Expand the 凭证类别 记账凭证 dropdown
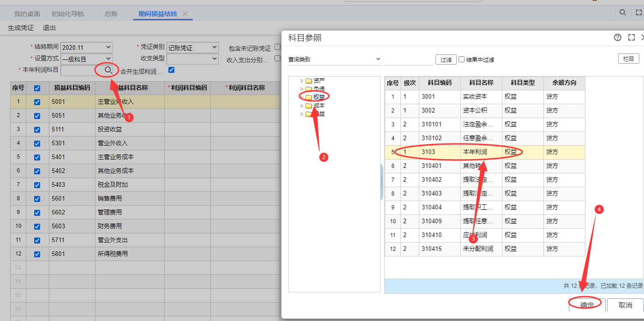The image size is (644, 321). click(192, 48)
